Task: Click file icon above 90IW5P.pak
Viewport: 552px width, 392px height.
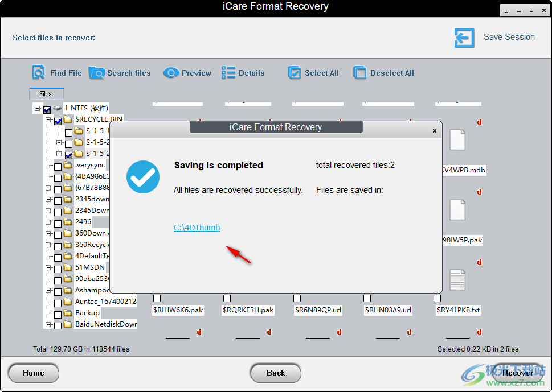Action: (457, 210)
